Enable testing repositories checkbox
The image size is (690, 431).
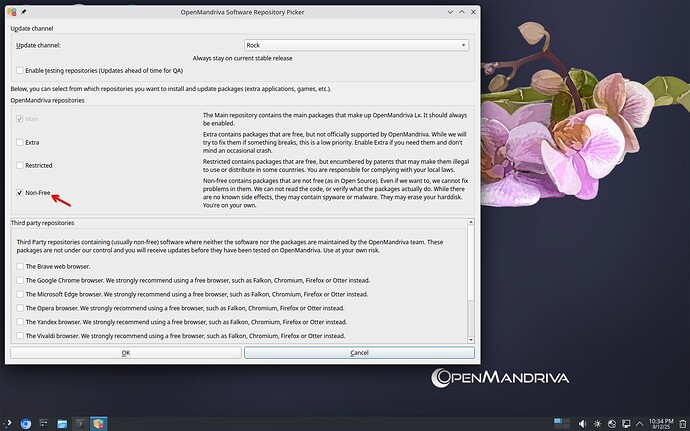coord(20,70)
